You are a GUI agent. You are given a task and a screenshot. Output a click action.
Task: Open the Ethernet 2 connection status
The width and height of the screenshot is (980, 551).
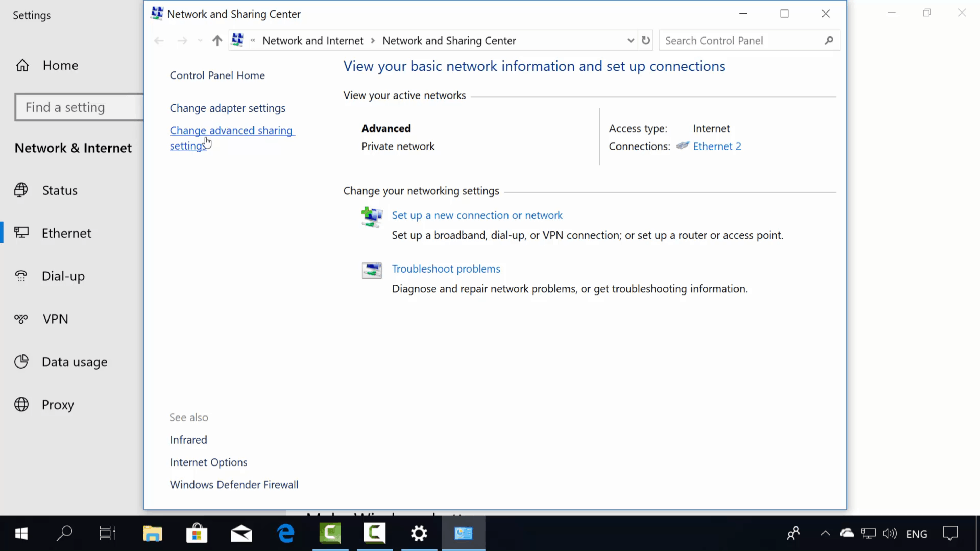pos(717,146)
